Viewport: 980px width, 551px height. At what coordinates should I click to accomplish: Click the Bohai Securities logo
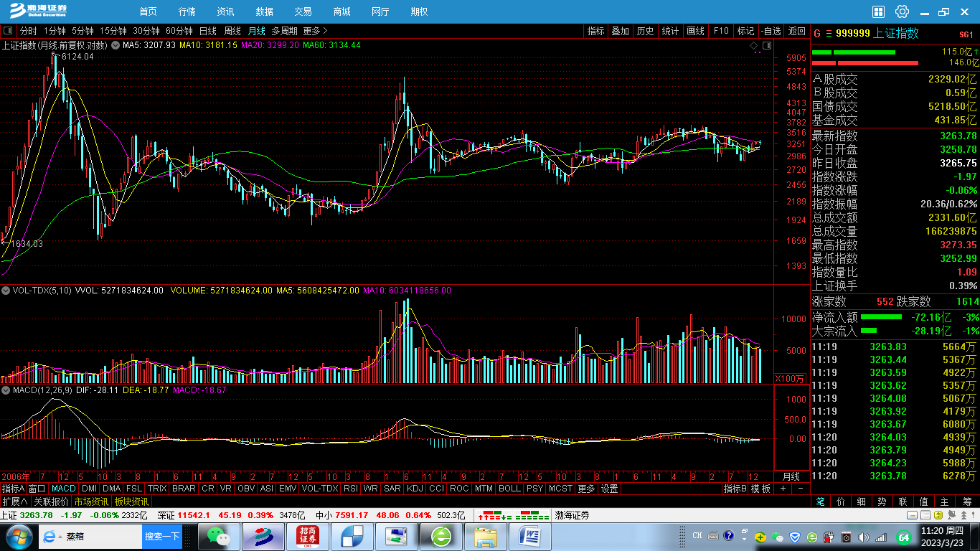pyautogui.click(x=38, y=11)
